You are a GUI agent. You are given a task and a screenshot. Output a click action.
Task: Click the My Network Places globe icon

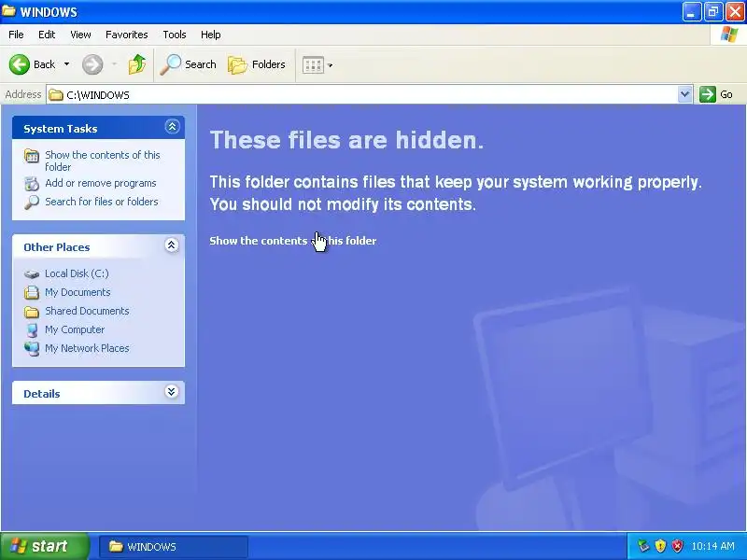pos(32,348)
